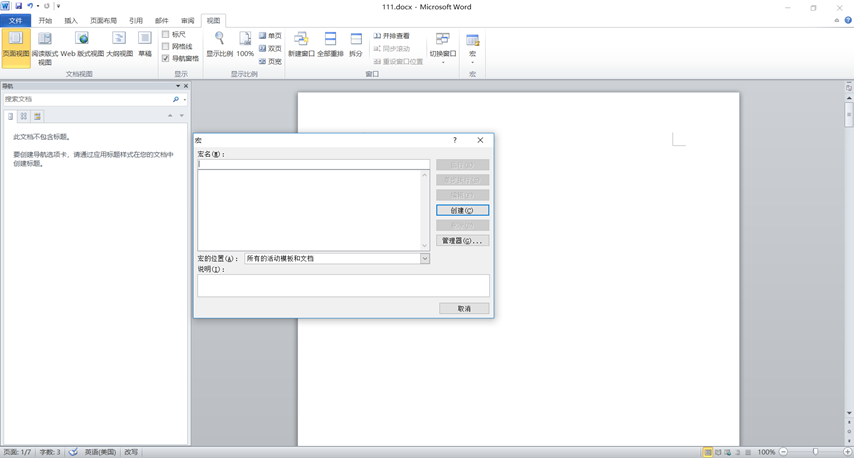Open customize quick access toolbar dropdown
This screenshot has height=458, width=854.
point(59,6)
